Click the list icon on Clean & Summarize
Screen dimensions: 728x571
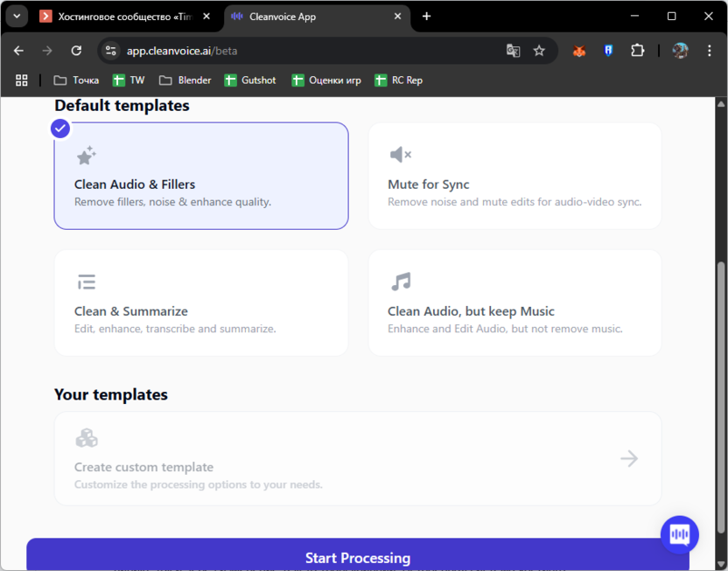[86, 282]
